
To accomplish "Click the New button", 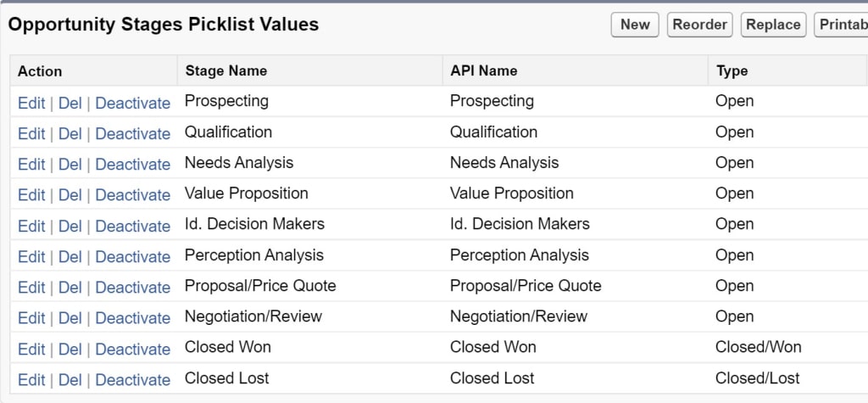I will tap(635, 25).
